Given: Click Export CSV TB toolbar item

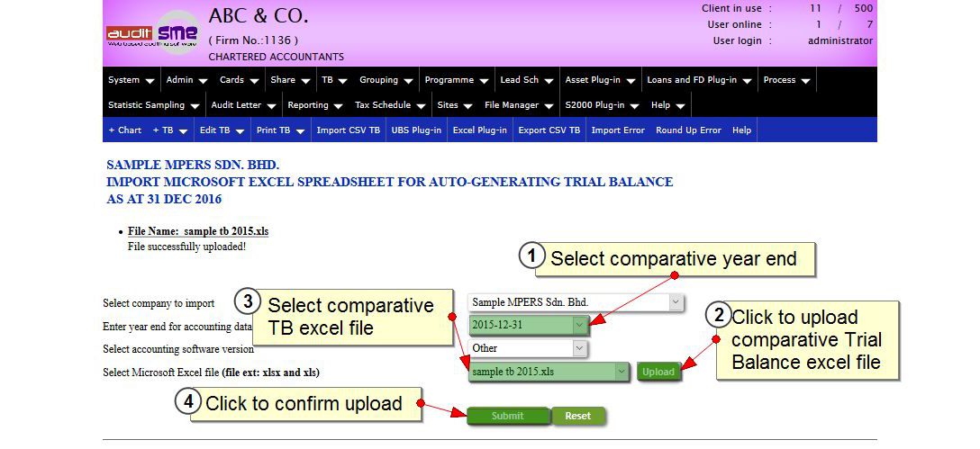Looking at the screenshot, I should [549, 130].
